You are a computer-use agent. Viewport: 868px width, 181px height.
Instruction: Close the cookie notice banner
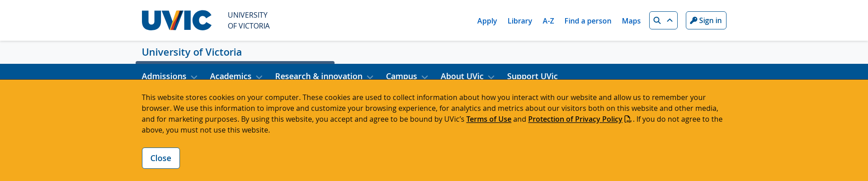click(x=160, y=158)
